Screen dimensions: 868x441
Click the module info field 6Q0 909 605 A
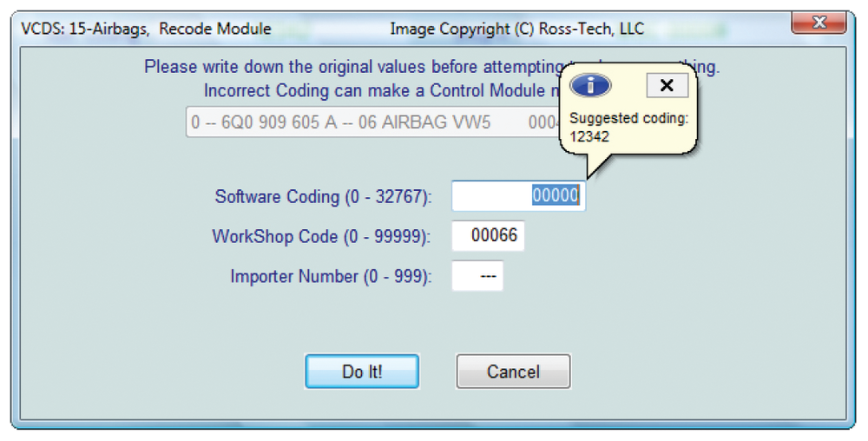click(x=373, y=122)
